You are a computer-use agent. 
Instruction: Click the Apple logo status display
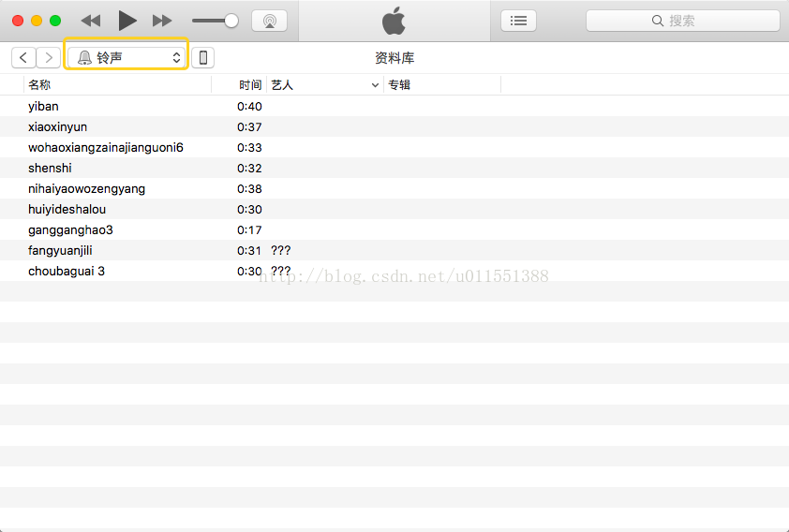(x=394, y=21)
